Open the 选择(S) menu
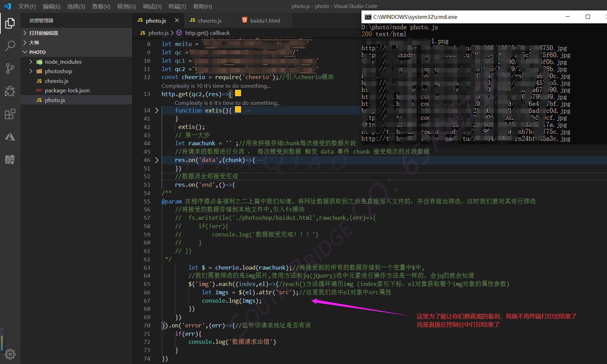Image resolution: width=607 pixels, height=364 pixels. pos(76,6)
